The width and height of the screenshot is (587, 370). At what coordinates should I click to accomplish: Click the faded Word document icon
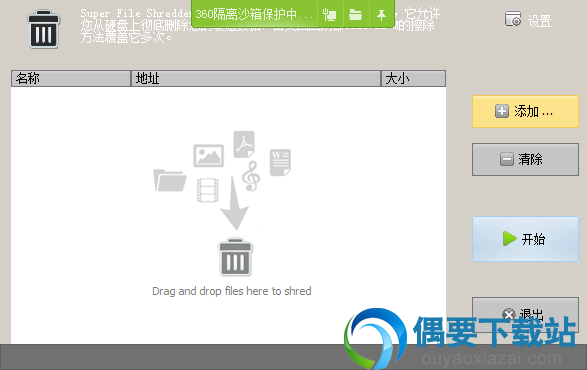[280, 162]
